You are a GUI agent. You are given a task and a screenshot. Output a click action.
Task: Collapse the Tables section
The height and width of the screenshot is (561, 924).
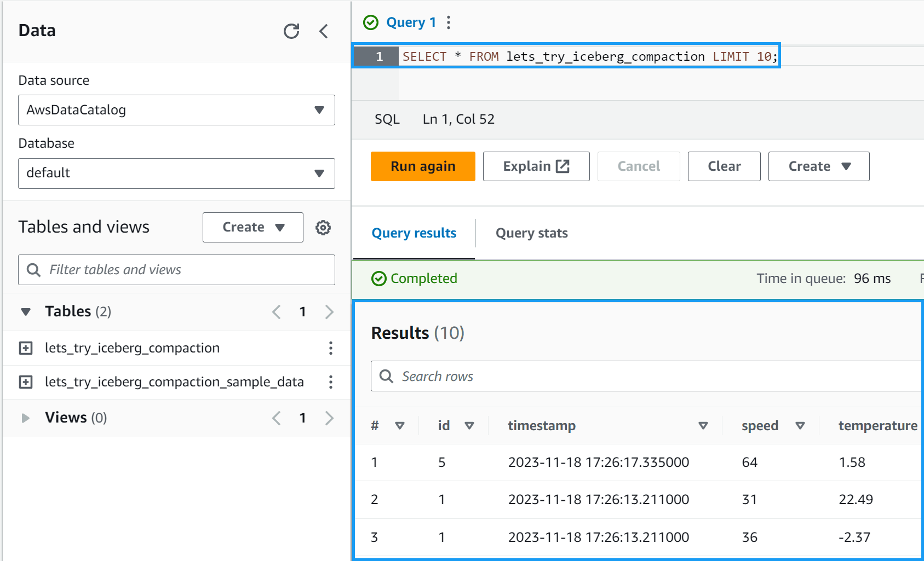[26, 312]
